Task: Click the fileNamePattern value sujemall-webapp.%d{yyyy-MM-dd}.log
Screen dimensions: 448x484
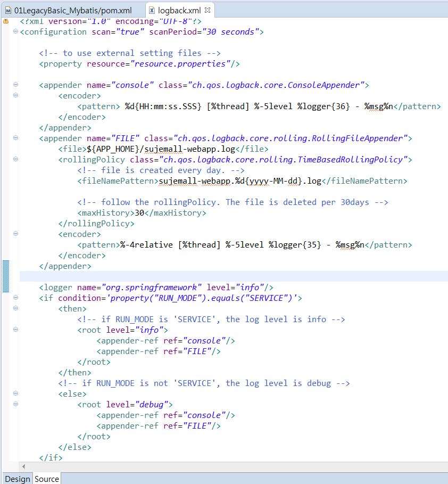Action: (x=240, y=181)
